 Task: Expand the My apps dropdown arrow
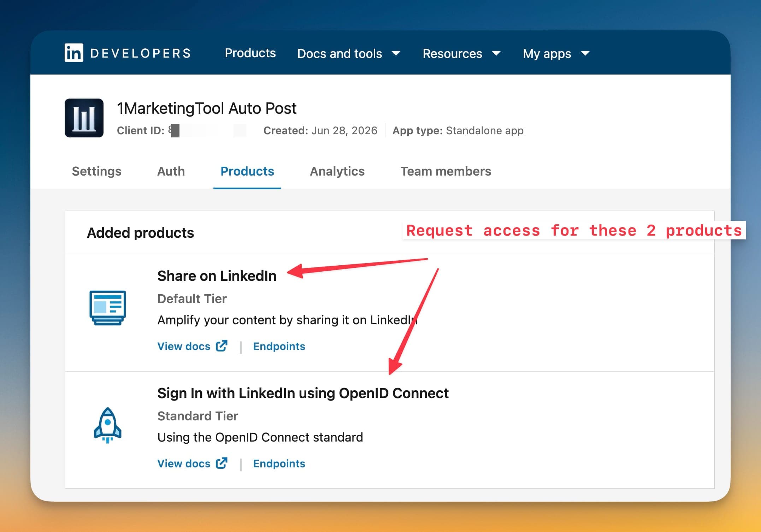click(x=585, y=53)
